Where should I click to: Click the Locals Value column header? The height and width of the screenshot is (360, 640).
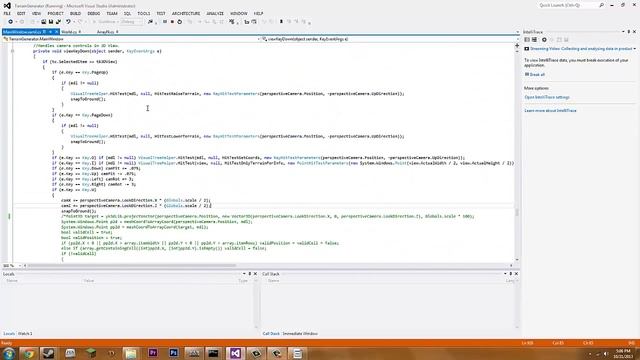[89, 281]
